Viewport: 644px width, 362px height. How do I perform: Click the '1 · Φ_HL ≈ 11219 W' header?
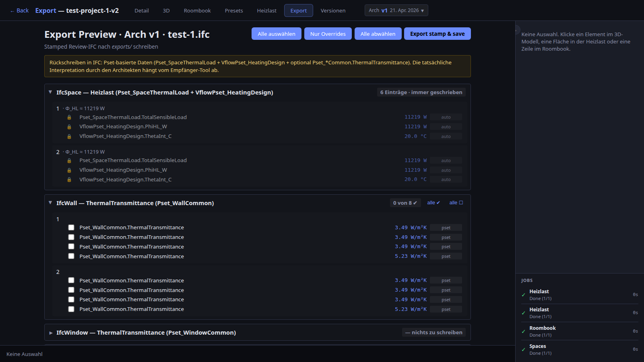coord(80,108)
